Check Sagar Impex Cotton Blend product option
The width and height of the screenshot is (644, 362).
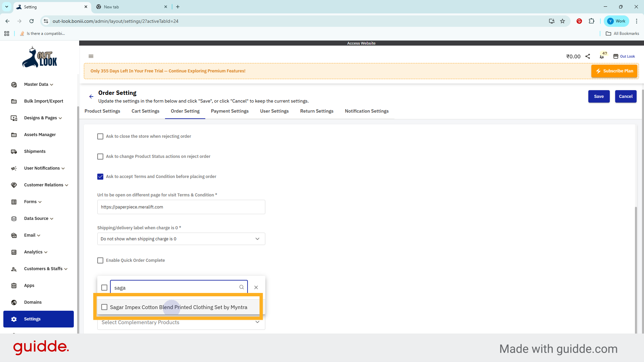coord(104,307)
